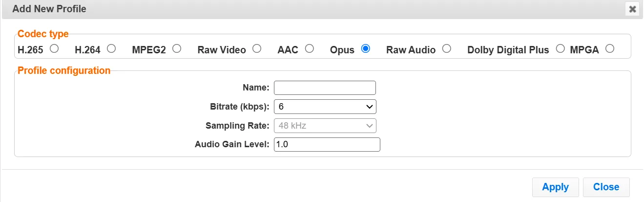Select the H.265 codec radio button
The width and height of the screenshot is (644, 202).
point(55,48)
